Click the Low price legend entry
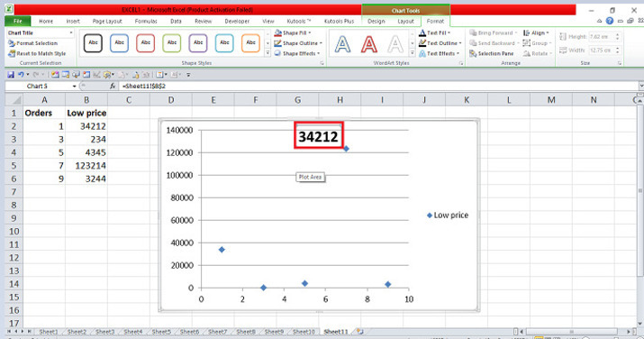Screen dimensions: 644x339 click(448, 215)
